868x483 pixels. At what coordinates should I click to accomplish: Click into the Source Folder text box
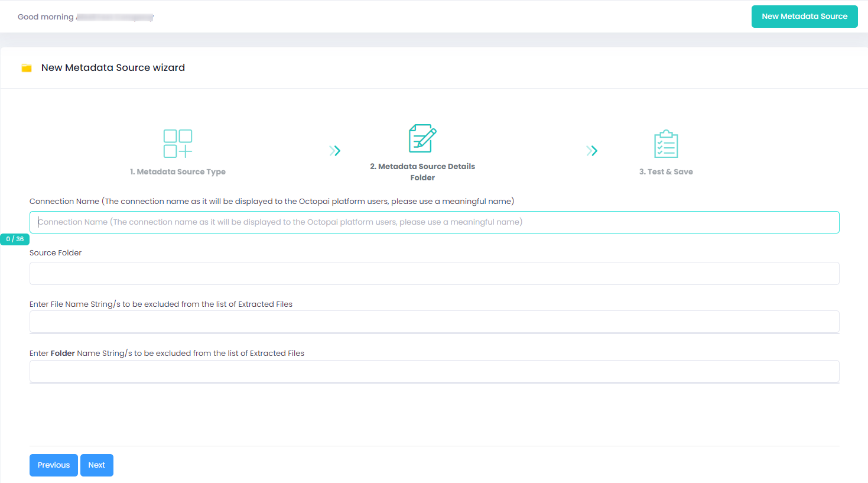[434, 274]
